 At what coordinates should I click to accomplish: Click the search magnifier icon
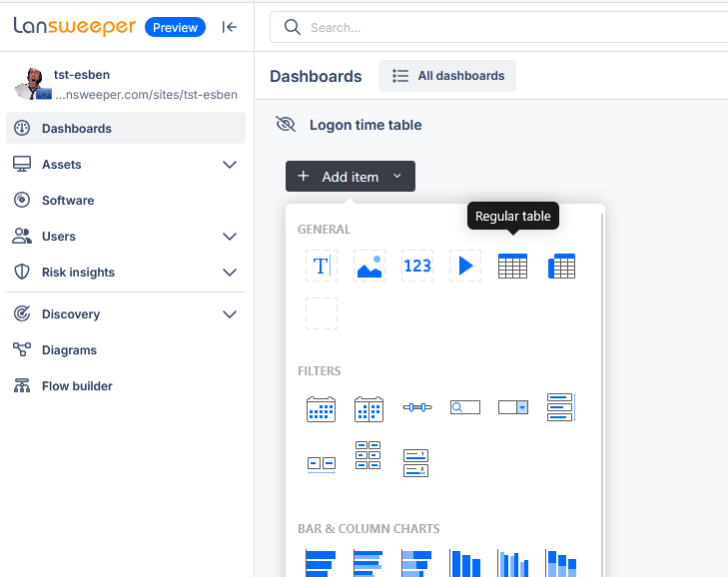click(292, 27)
